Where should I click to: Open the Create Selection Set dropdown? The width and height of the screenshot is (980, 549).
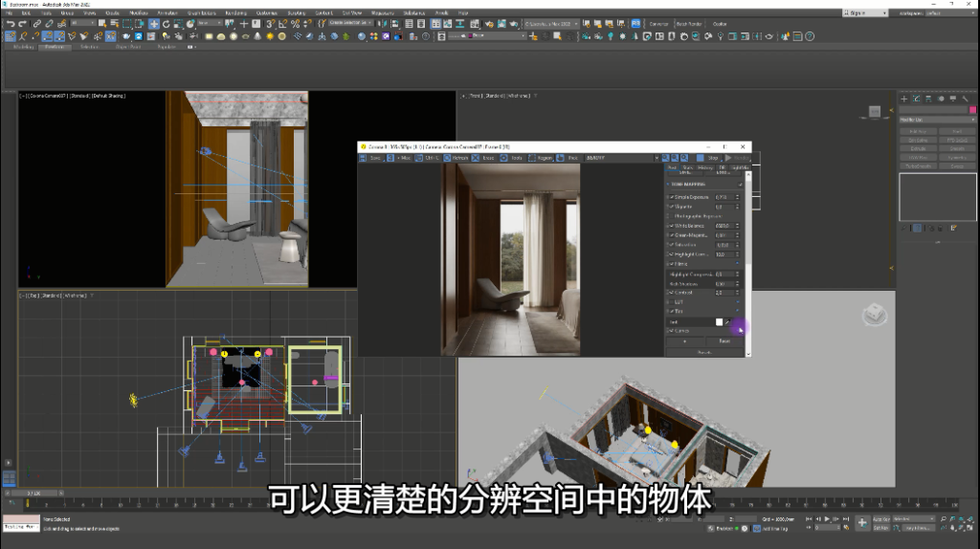coord(350,23)
